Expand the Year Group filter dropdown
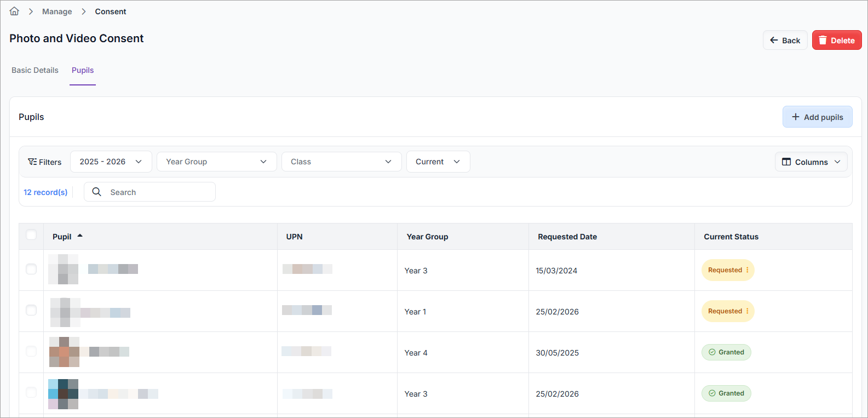 (x=216, y=162)
